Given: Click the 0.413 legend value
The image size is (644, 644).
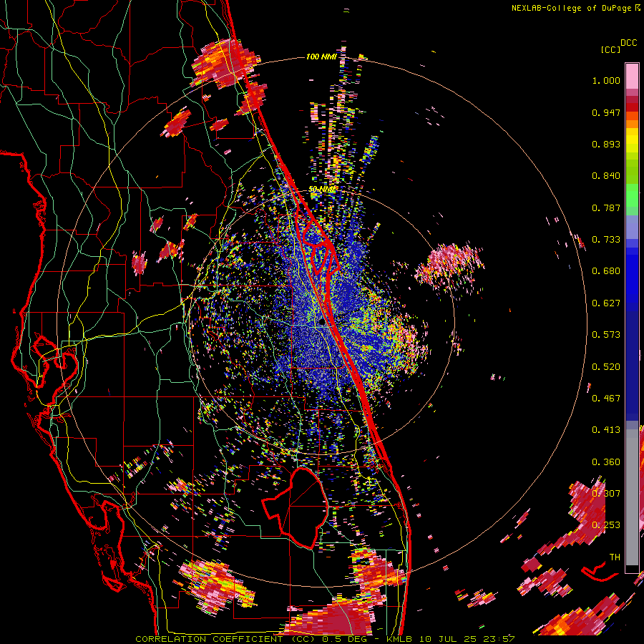Looking at the screenshot, I should (606, 430).
